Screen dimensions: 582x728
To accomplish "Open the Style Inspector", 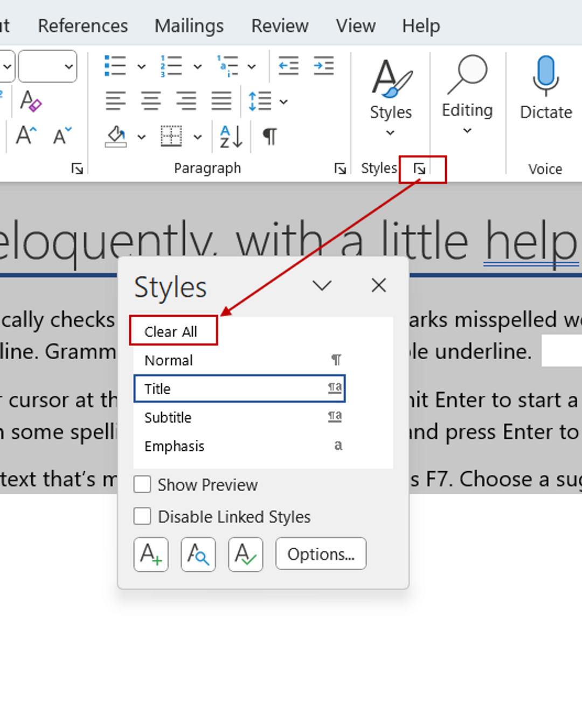I will pyautogui.click(x=198, y=554).
